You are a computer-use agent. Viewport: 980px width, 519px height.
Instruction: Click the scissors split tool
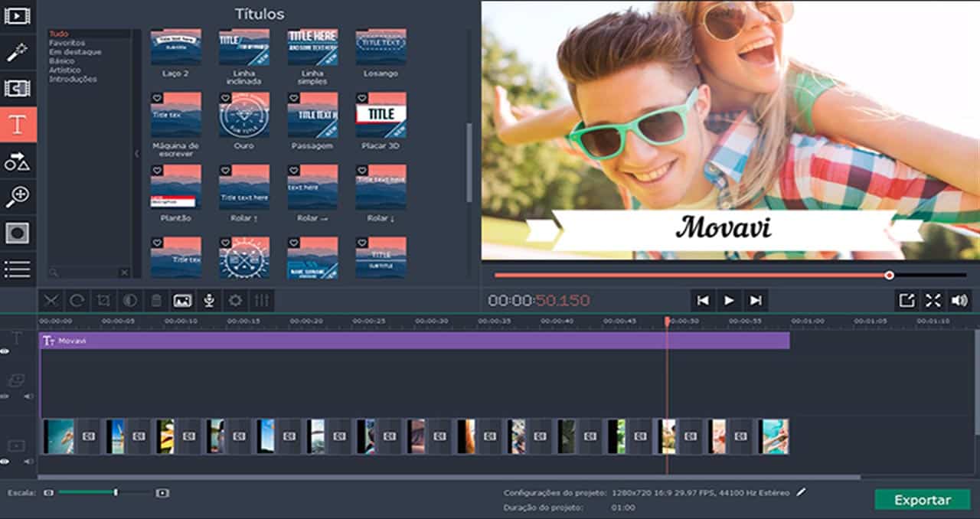click(x=51, y=301)
